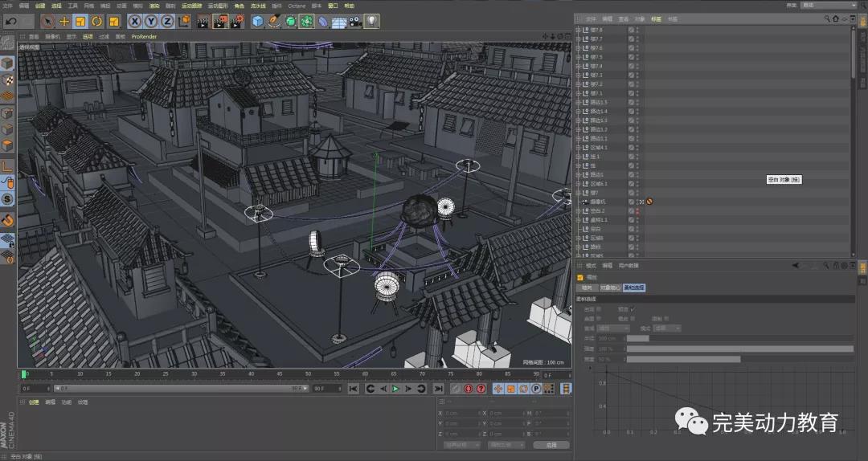Click the Spline Pen tool icon

[x=275, y=21]
